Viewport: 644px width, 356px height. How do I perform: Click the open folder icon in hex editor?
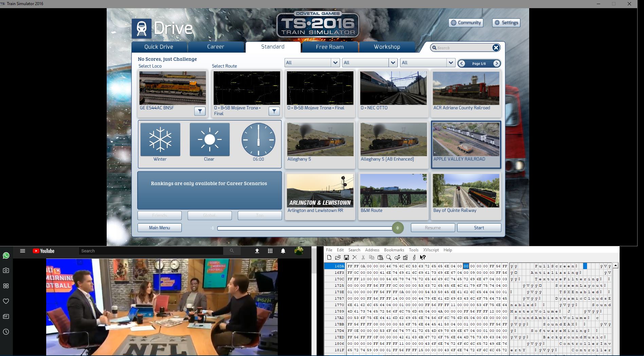pos(338,257)
